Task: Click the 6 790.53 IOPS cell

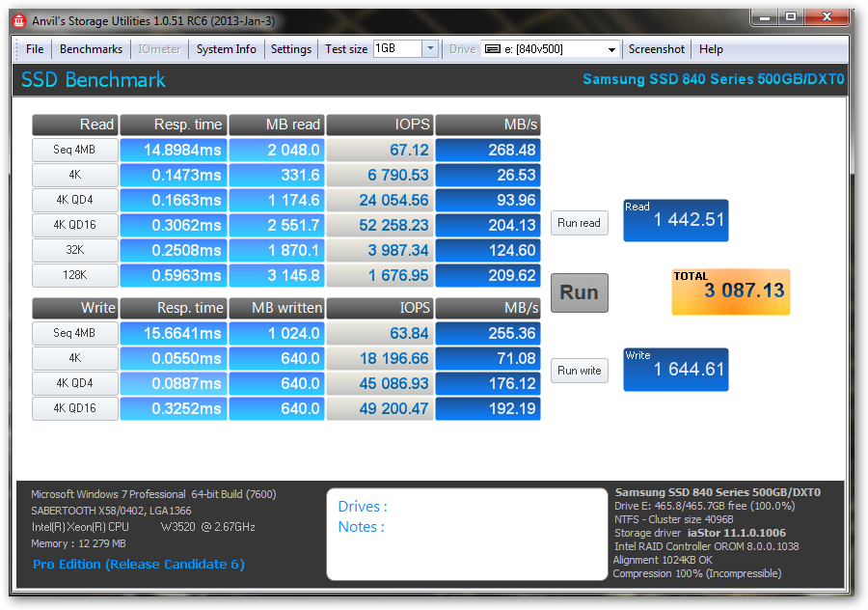Action: tap(380, 175)
